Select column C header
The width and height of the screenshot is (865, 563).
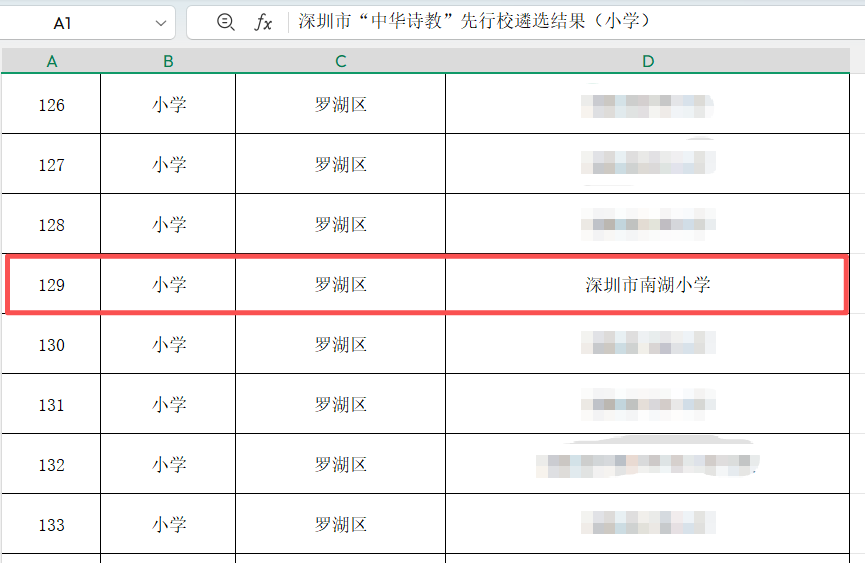click(340, 61)
